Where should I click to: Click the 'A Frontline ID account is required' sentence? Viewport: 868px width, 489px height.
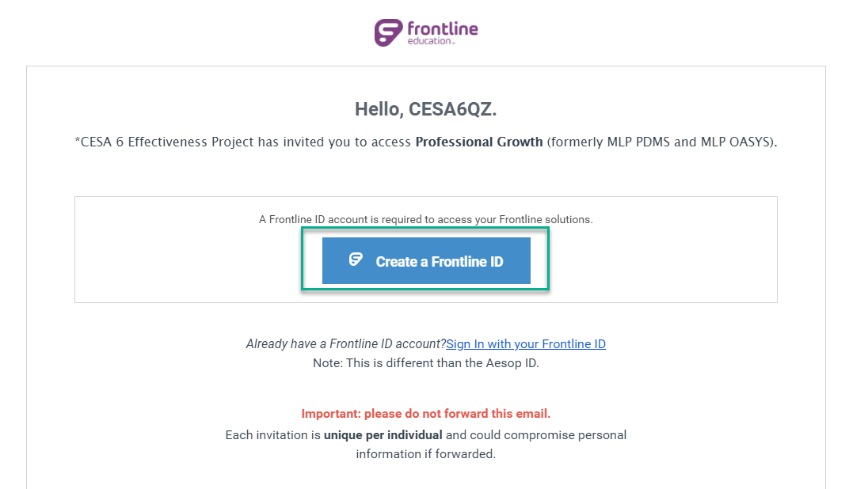[426, 219]
